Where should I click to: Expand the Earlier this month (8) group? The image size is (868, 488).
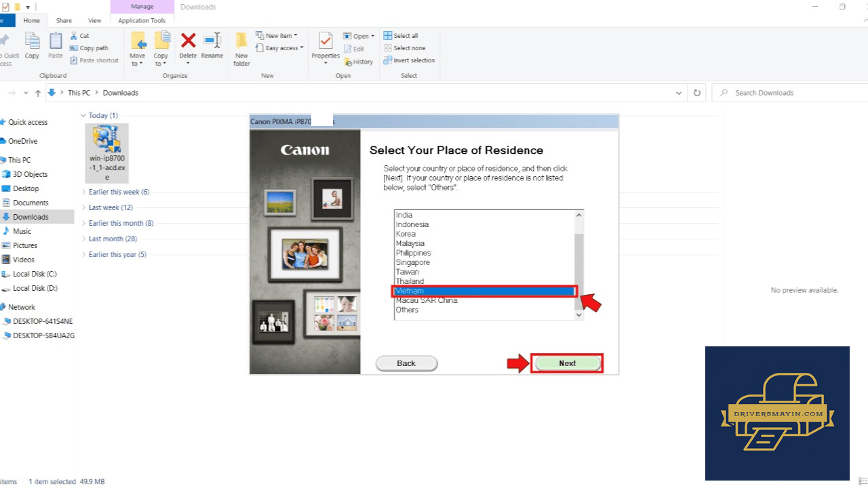[x=84, y=223]
